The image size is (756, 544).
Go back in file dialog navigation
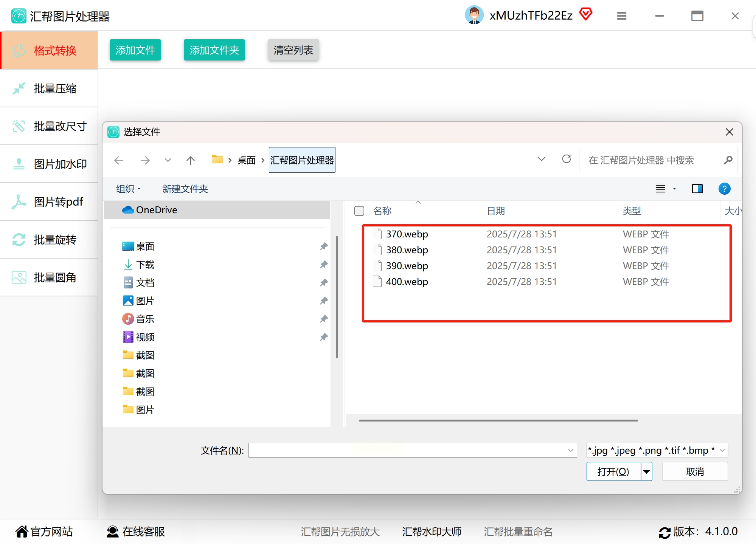119,160
